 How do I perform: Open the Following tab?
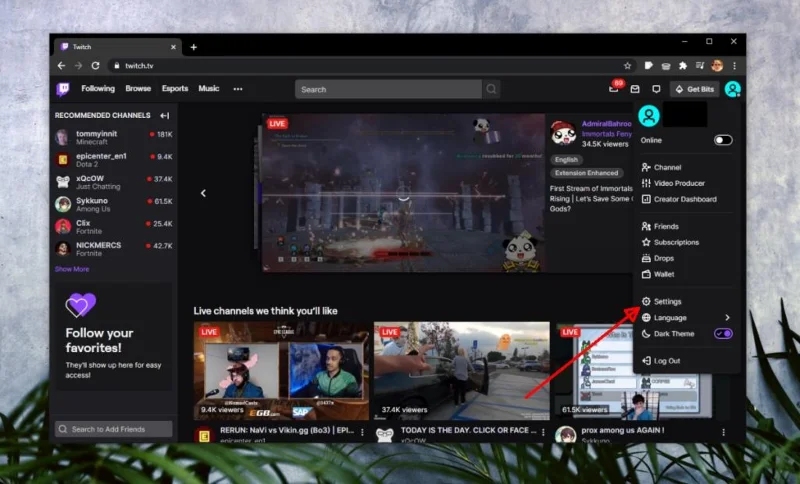pyautogui.click(x=98, y=89)
